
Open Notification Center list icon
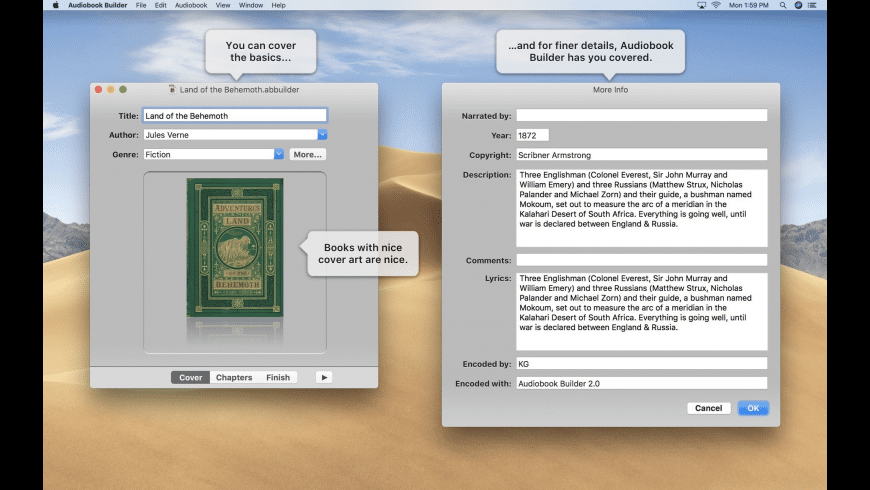(x=812, y=5)
